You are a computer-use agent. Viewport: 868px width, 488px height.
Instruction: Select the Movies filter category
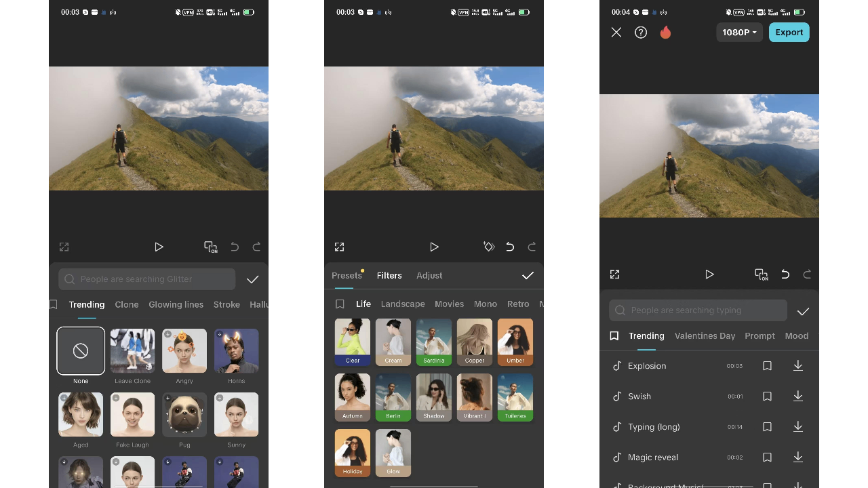(x=450, y=304)
